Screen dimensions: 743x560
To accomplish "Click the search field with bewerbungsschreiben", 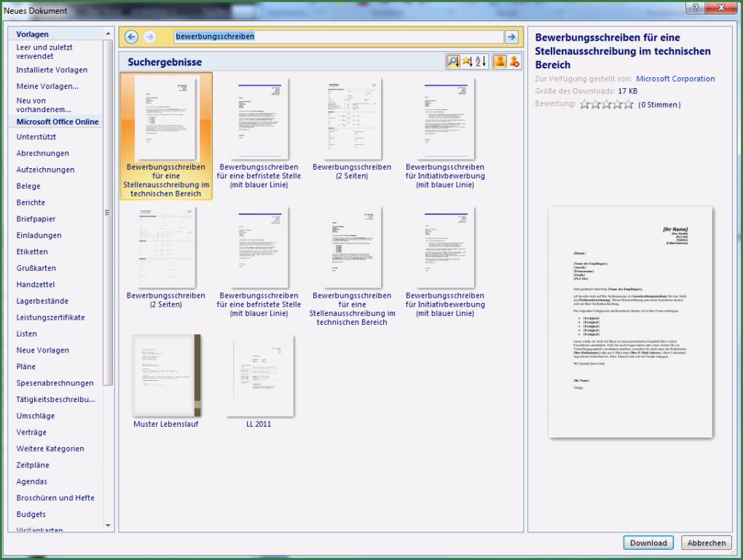I will 339,36.
